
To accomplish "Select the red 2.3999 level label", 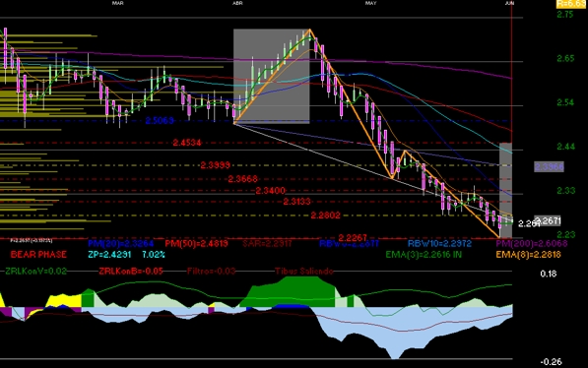I will 215,165.
